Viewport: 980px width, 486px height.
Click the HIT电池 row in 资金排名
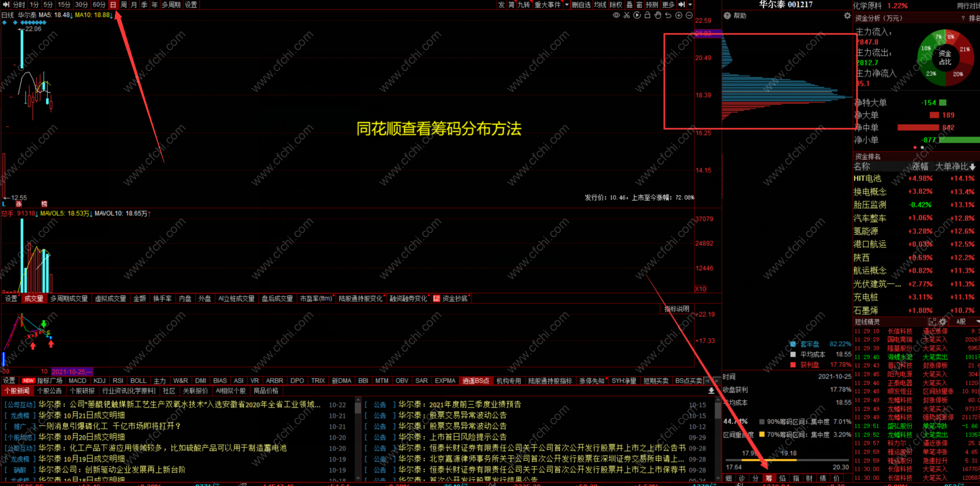pyautogui.click(x=916, y=178)
